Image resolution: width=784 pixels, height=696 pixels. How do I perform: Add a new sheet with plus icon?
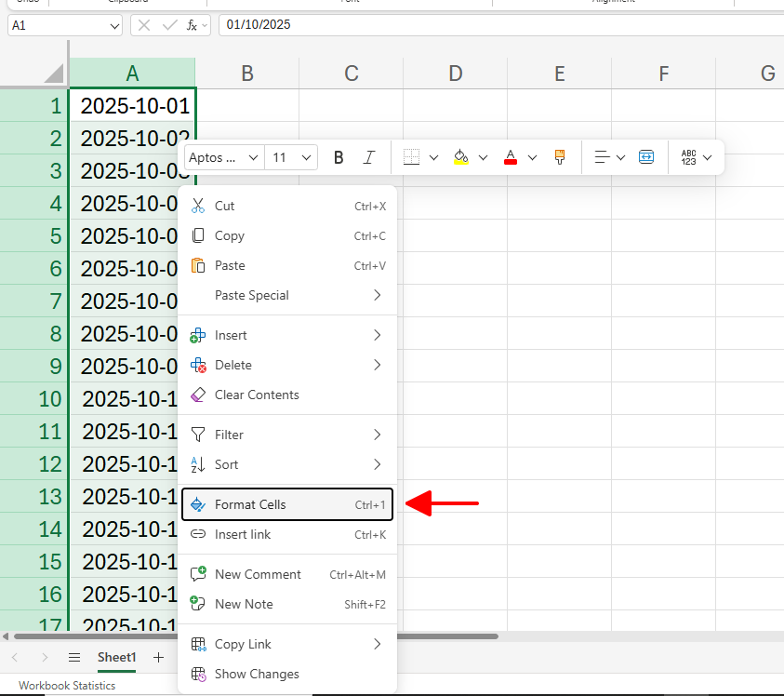158,658
